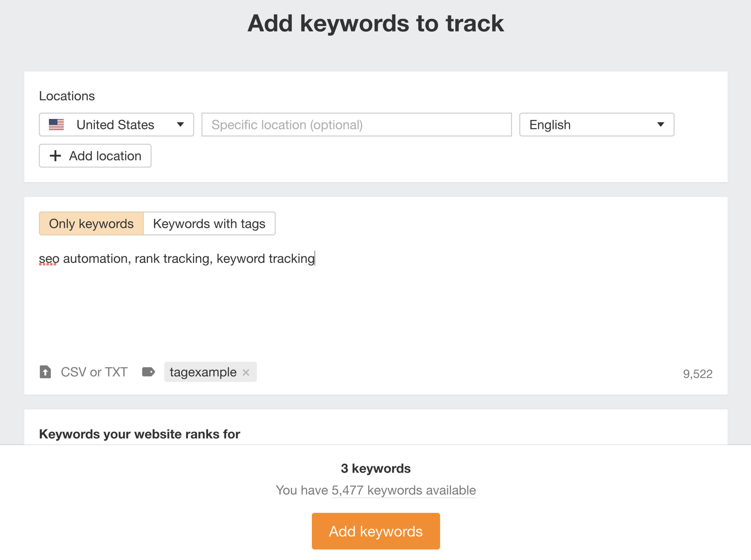This screenshot has height=560, width=751.
Task: Click the Keywords your website ranks for heading
Action: point(140,434)
